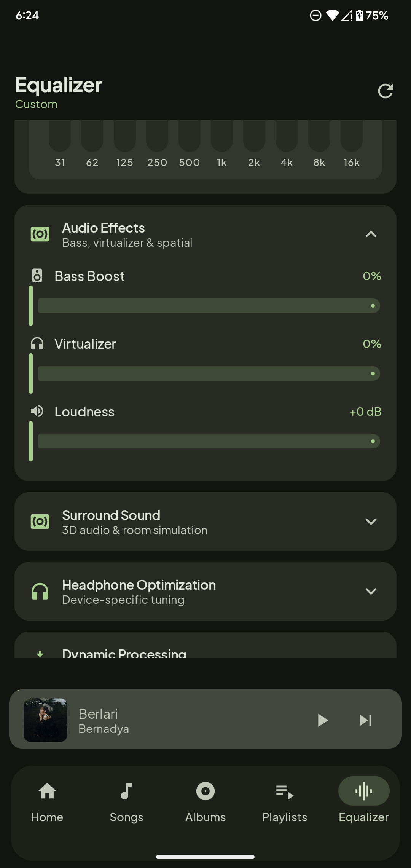This screenshot has width=411, height=868.
Task: Tap the Headphone Optimization headphones icon
Action: pyautogui.click(x=40, y=592)
